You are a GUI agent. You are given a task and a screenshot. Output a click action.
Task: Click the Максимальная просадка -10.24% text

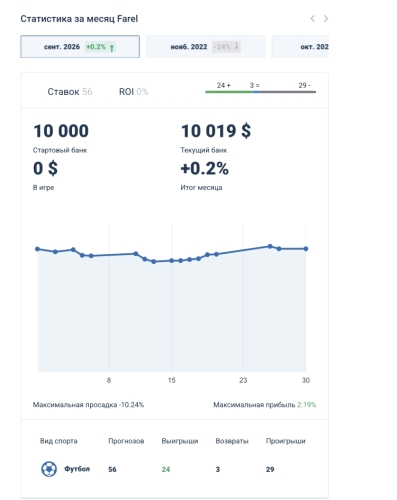pyautogui.click(x=88, y=405)
